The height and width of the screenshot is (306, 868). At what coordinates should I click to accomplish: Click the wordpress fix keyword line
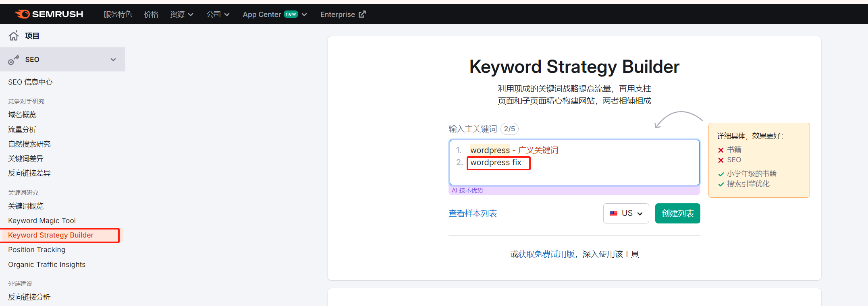496,163
